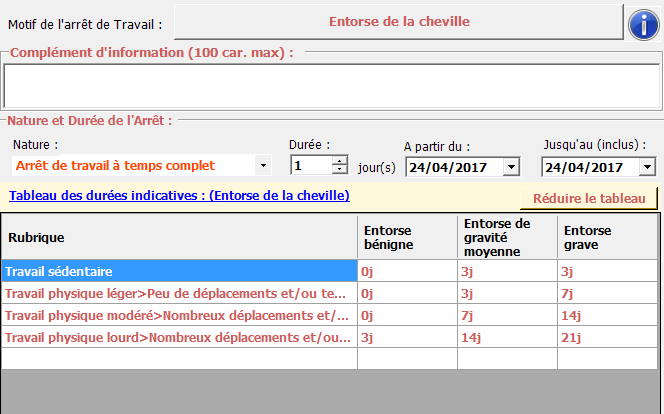Open the Nature dropdown list

tap(262, 165)
